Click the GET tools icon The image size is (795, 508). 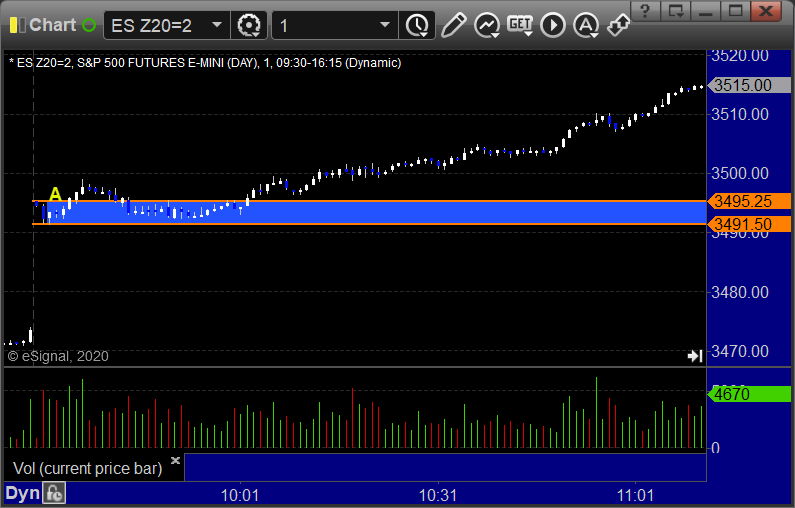[520, 25]
